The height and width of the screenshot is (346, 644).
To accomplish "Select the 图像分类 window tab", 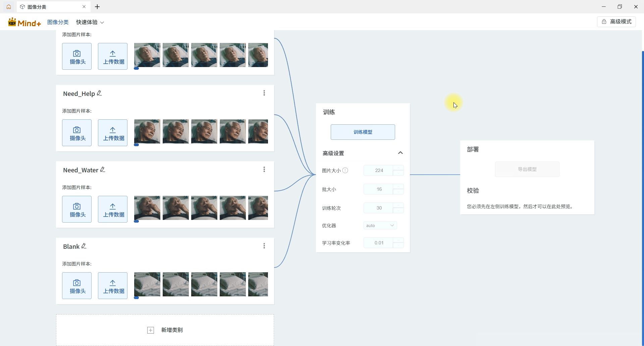I will [x=50, y=7].
